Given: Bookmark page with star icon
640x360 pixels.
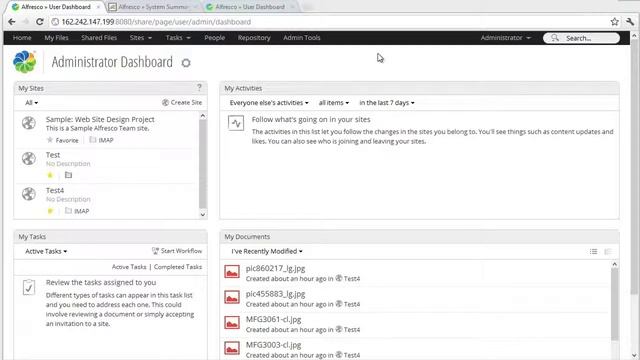Looking at the screenshot, I should tap(615, 22).
